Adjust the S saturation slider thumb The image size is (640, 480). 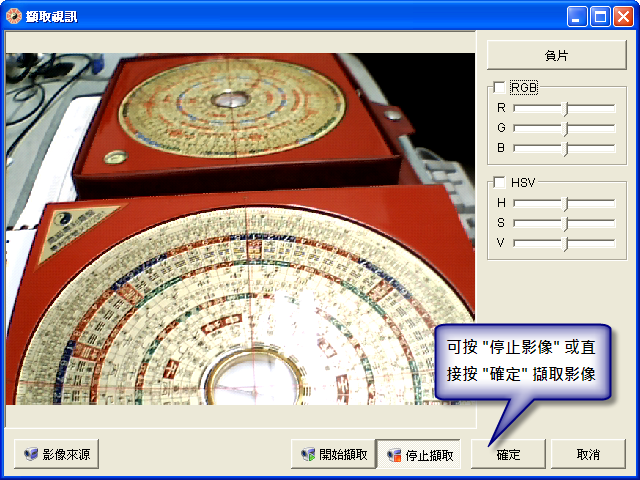coord(565,223)
